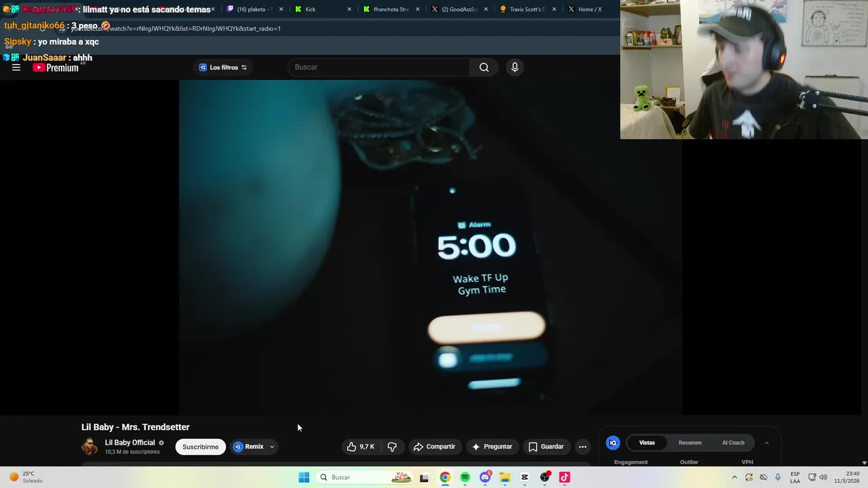868x488 pixels.
Task: Open the Lil Baby Official channel link
Action: point(130,443)
